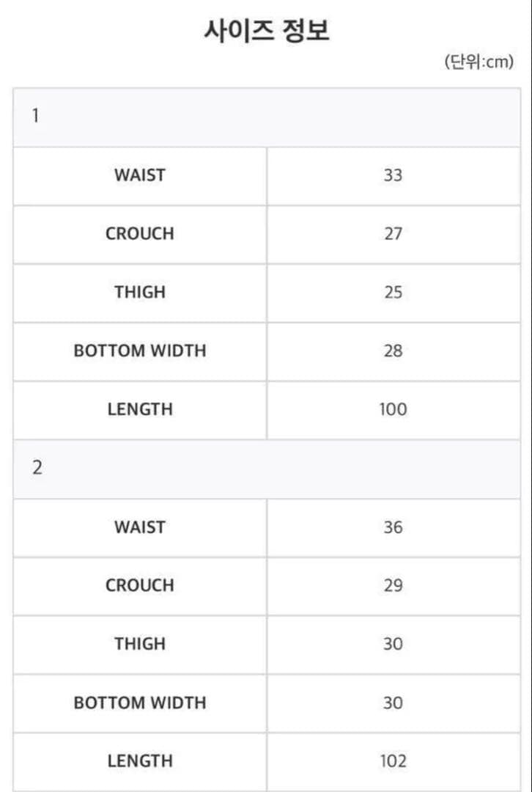The height and width of the screenshot is (792, 532).
Task: Click the length value 100
Action: 393,409
